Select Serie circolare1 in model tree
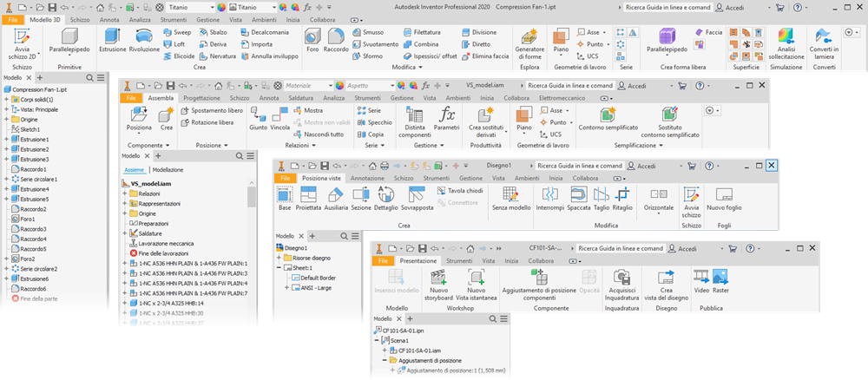This screenshot has width=868, height=380. point(35,180)
